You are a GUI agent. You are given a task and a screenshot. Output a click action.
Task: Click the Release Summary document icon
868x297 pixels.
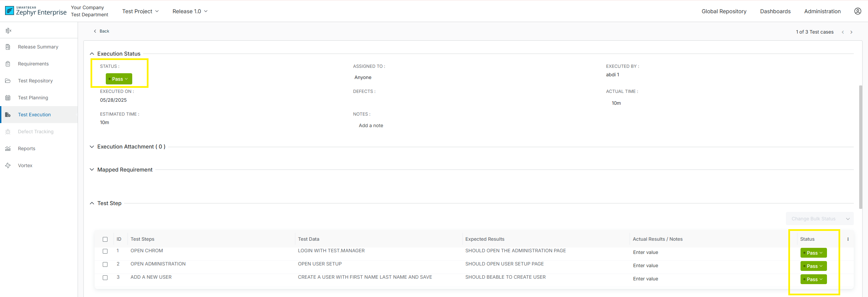point(8,47)
